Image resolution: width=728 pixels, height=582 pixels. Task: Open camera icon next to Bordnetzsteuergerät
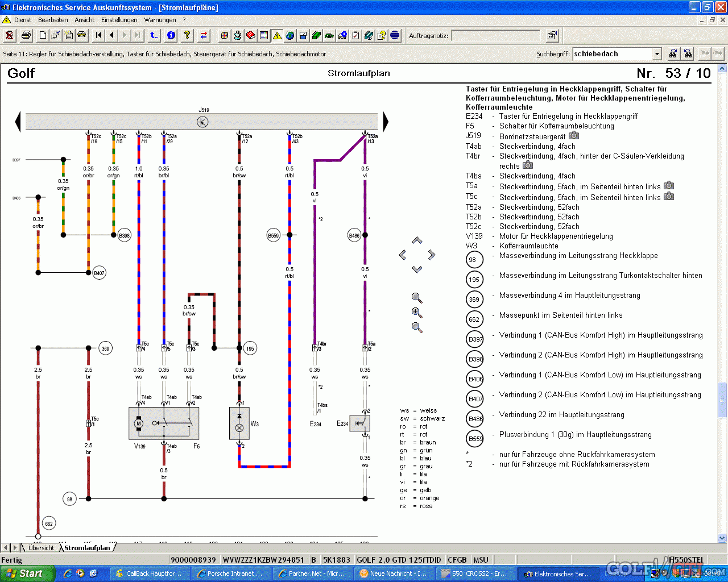[x=574, y=135]
